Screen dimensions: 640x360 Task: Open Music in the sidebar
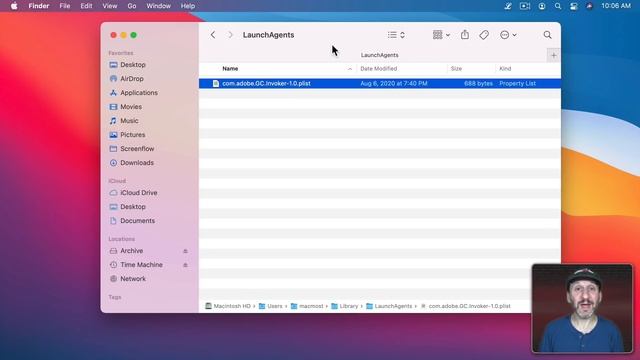129,120
